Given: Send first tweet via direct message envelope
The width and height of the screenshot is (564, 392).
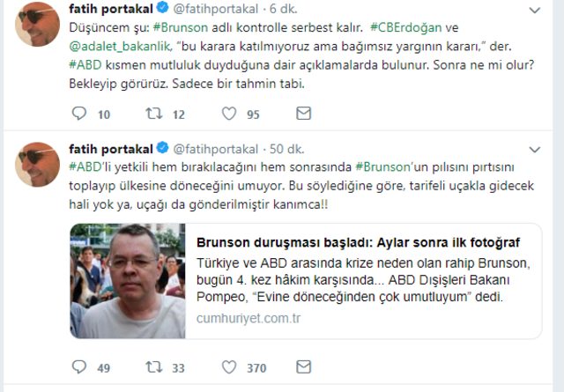Looking at the screenshot, I should click(x=303, y=114).
